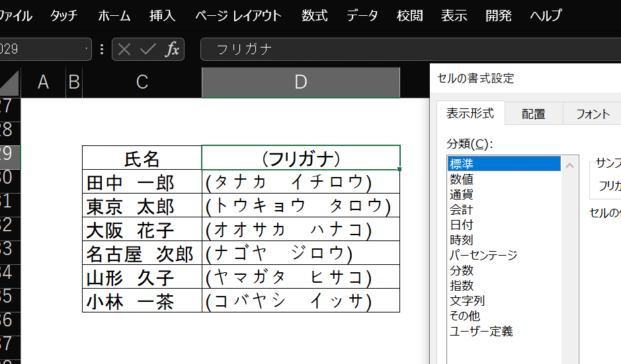Click the formula bar confirm checkmark icon
621x364 pixels.
click(x=147, y=50)
